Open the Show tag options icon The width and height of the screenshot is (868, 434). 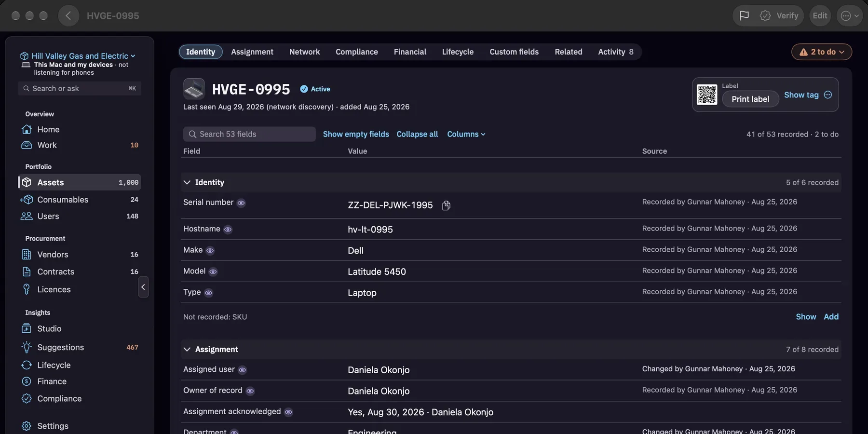coord(828,95)
